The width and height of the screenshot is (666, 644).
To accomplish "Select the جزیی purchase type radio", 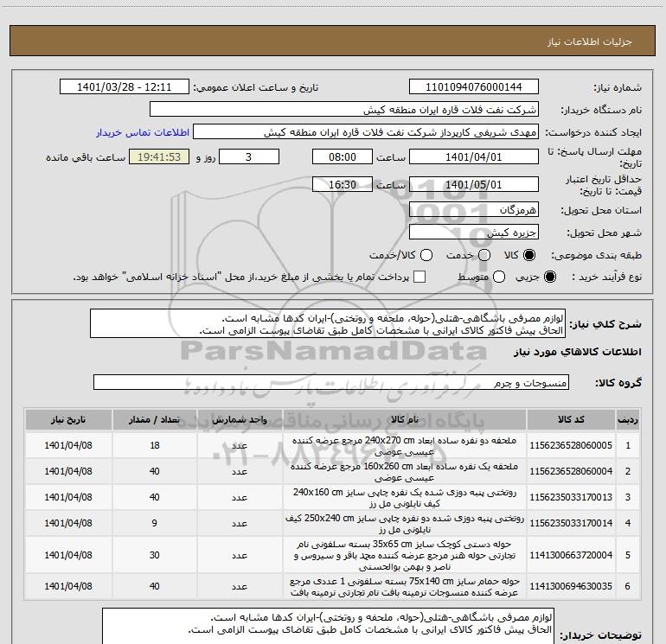I will (549, 277).
